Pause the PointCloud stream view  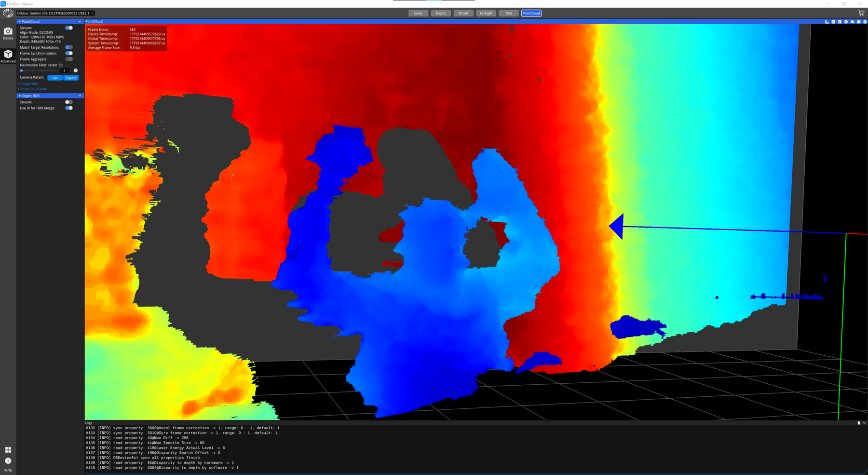[x=846, y=22]
